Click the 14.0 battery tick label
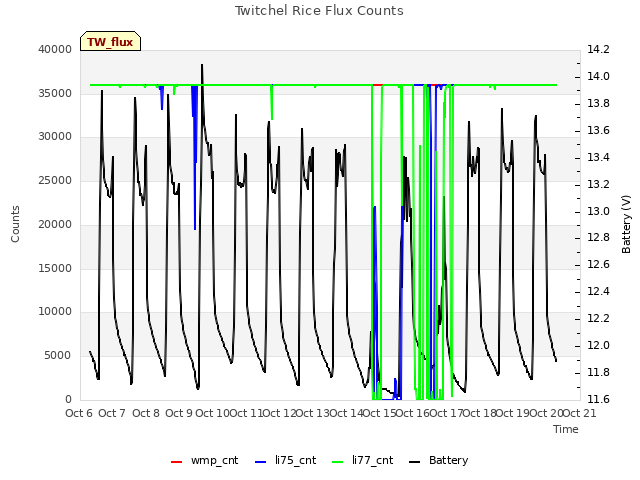The height and width of the screenshot is (480, 640). pyautogui.click(x=598, y=76)
